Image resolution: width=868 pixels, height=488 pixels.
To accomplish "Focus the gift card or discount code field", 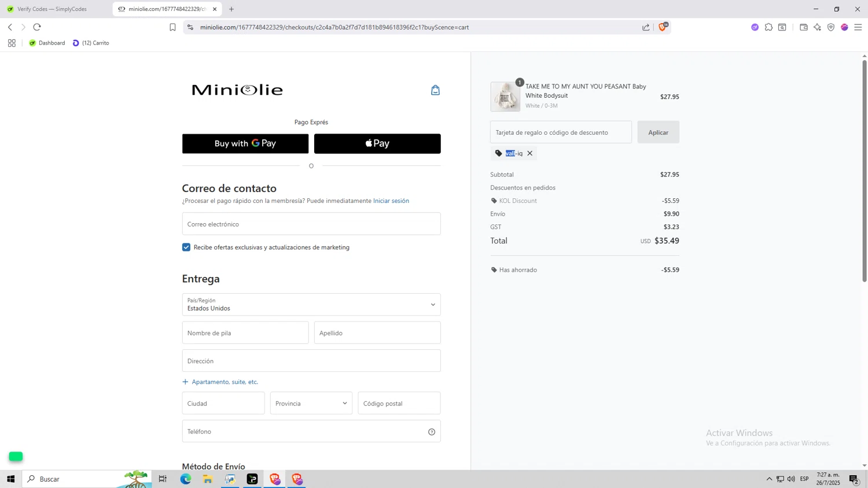I will [x=561, y=132].
